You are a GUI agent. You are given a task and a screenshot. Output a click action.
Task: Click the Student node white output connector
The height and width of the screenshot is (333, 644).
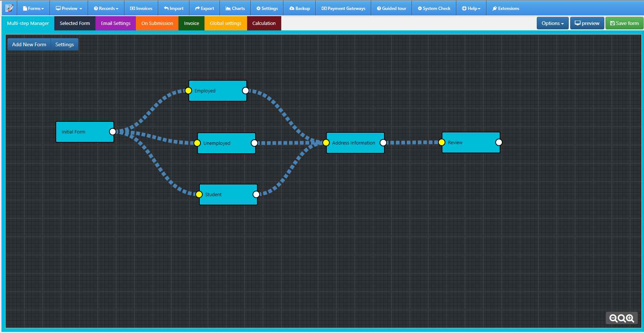point(256,194)
